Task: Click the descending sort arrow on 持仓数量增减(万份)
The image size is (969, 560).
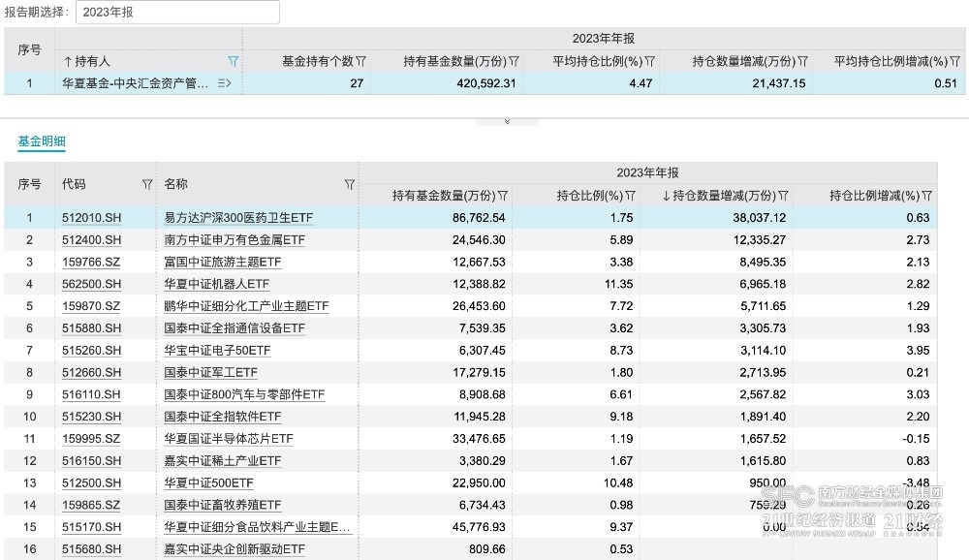Action: point(667,196)
